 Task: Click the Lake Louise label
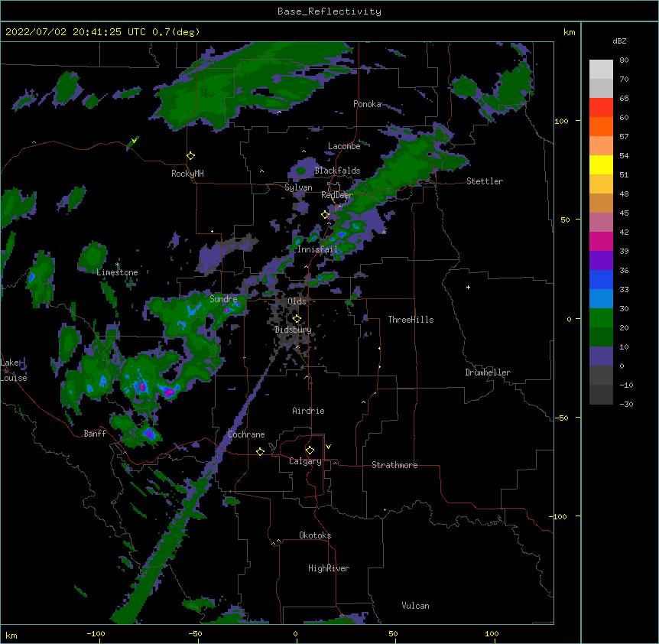14,370
